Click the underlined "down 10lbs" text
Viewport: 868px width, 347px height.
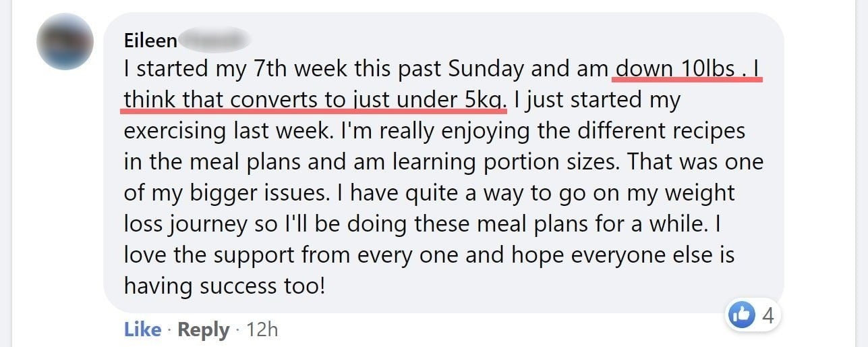675,69
